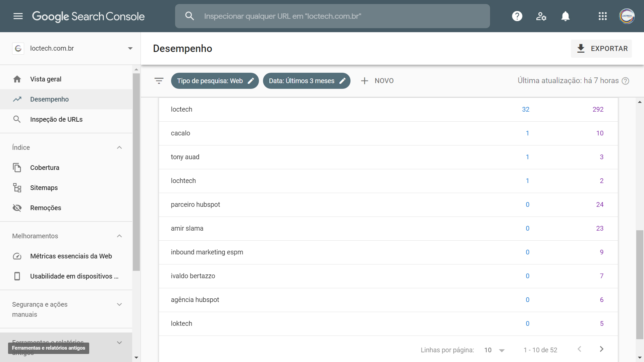The height and width of the screenshot is (362, 644).
Task: Click the loctech.com.br property favicon
Action: coord(18,49)
